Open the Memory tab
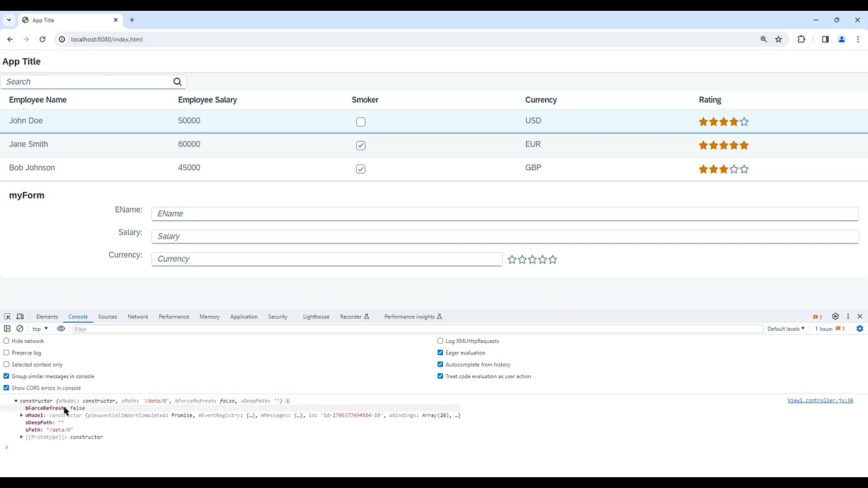The width and height of the screenshot is (868, 488). (210, 317)
